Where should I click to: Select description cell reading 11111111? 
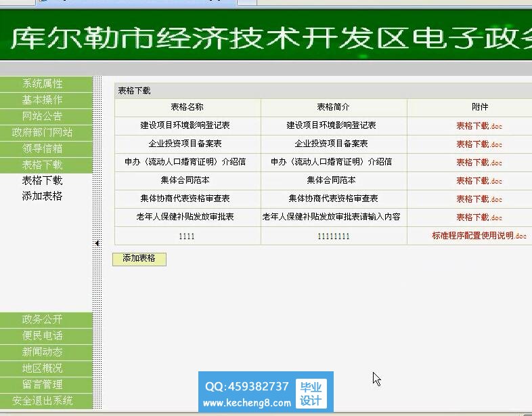click(334, 236)
